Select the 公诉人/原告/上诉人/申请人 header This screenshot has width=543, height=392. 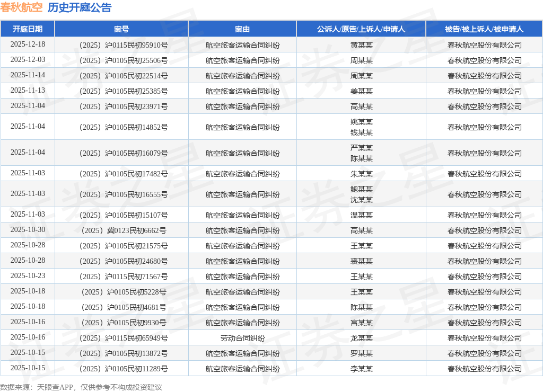361,29
